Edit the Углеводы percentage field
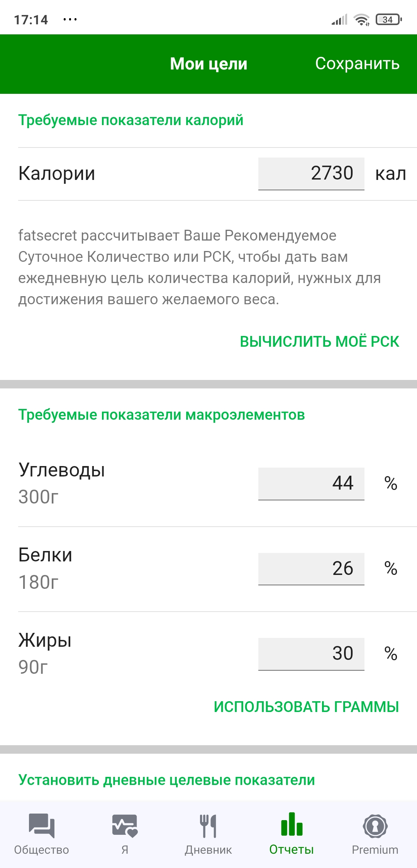417x868 pixels. click(311, 483)
